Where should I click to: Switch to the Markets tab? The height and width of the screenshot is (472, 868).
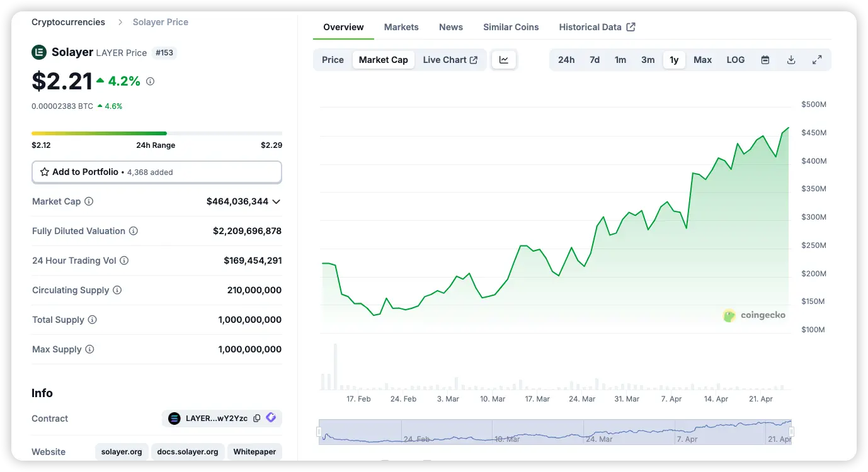[401, 27]
